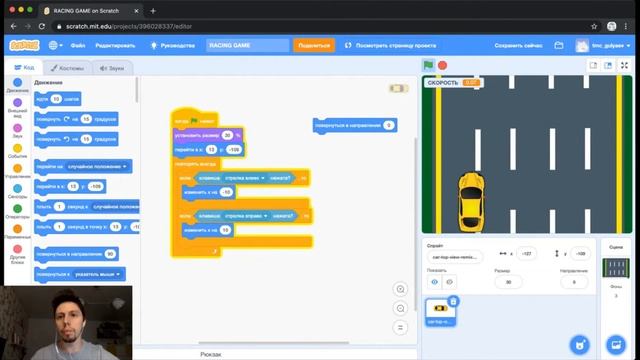The height and width of the screenshot is (360, 640).
Task: Select the Переменные block category
Action: (18, 231)
